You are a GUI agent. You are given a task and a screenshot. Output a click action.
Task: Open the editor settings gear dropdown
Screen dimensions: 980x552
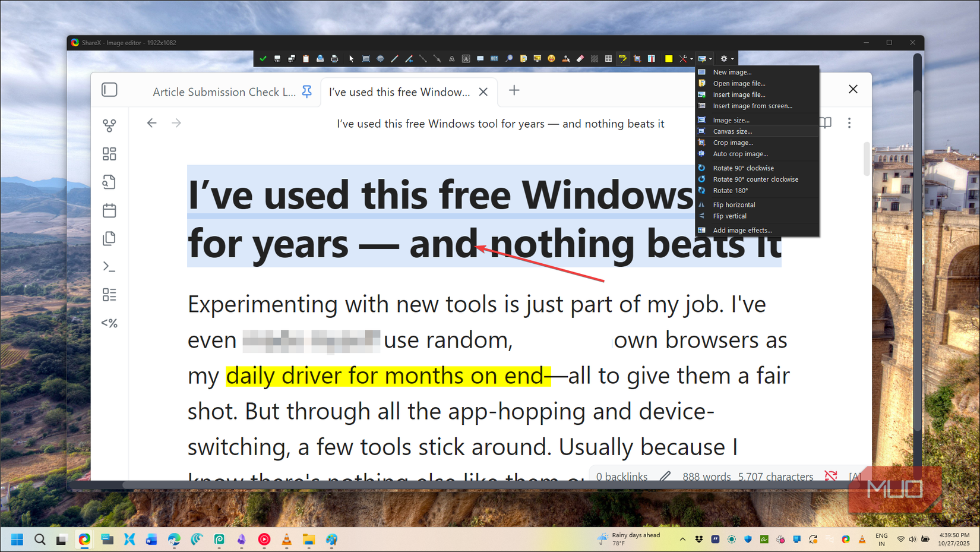[732, 58]
